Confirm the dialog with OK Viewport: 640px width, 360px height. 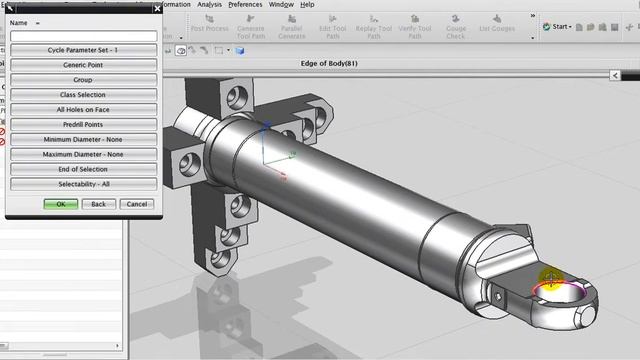click(61, 204)
